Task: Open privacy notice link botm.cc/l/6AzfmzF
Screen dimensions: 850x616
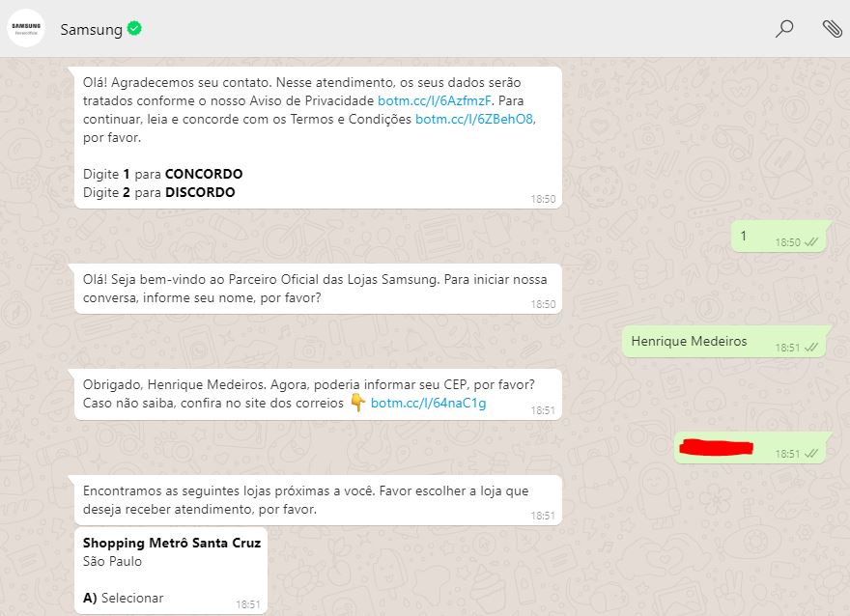Action: click(435, 100)
